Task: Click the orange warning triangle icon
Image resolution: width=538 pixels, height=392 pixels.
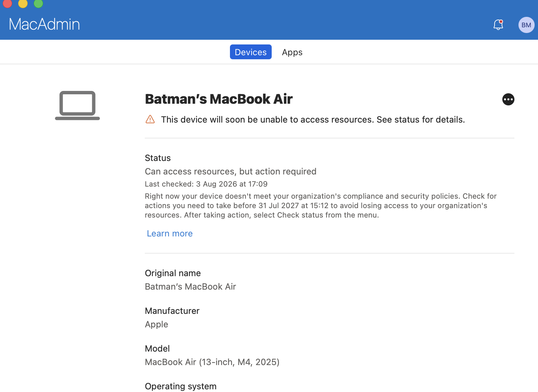Action: (150, 119)
